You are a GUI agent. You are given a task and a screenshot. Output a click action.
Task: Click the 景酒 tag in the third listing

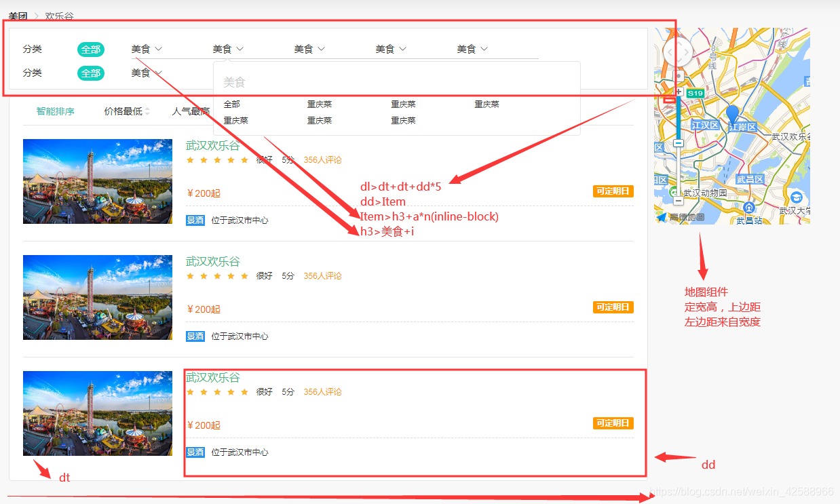[x=195, y=452]
